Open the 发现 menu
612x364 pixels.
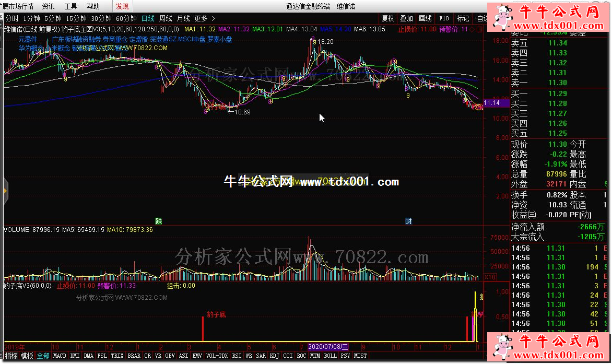tap(122, 6)
